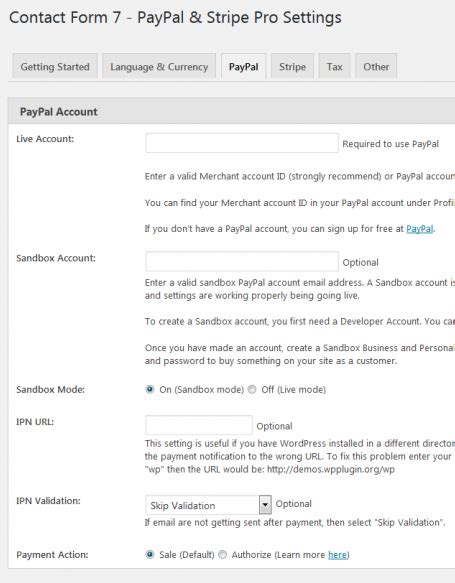Select Off (Live mode) radio button
The height and width of the screenshot is (583, 455).
(x=252, y=389)
